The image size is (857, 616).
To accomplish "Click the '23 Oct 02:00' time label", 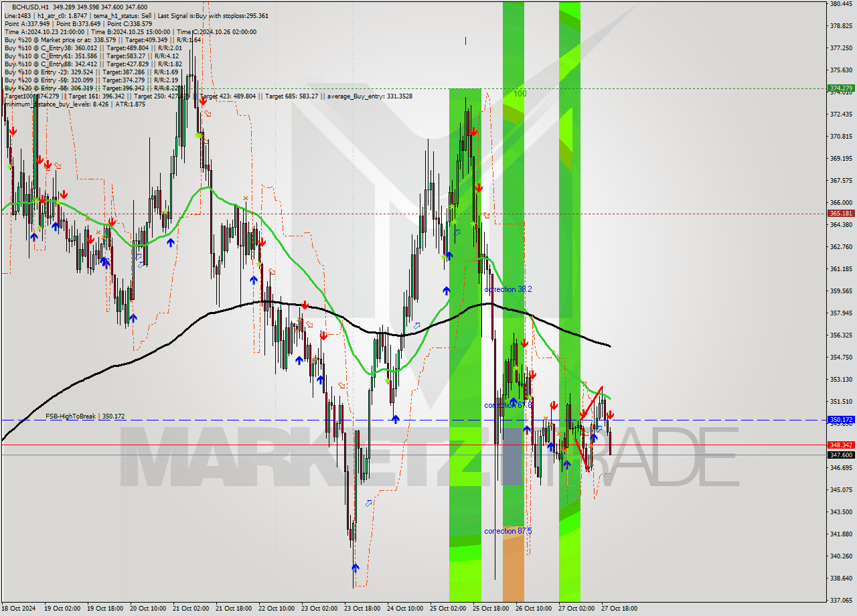I will (x=319, y=609).
